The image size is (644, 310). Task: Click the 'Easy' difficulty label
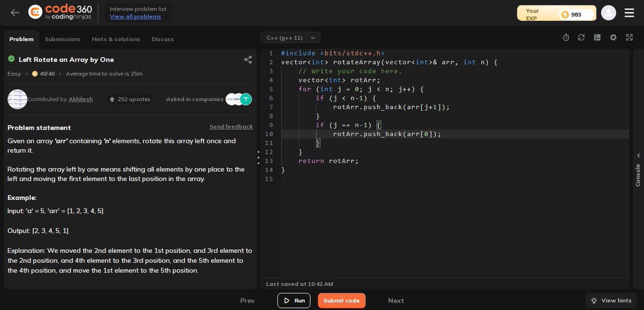pyautogui.click(x=14, y=74)
